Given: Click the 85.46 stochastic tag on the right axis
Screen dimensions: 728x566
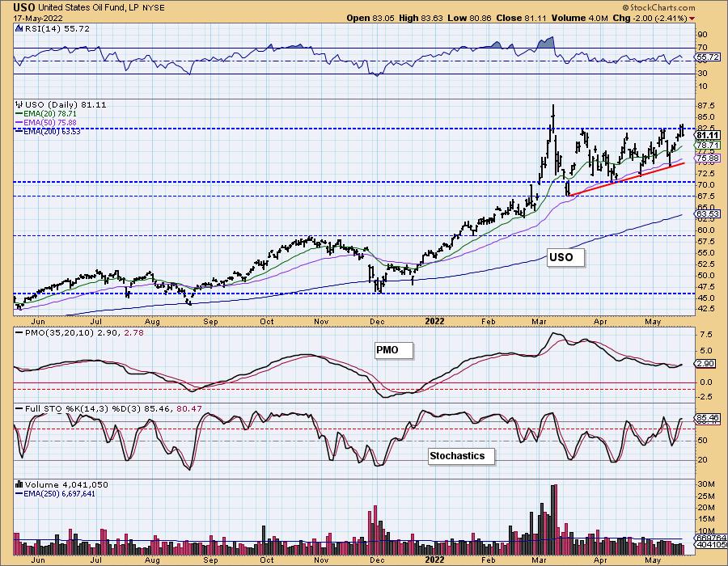Looking at the screenshot, I should click(x=709, y=418).
